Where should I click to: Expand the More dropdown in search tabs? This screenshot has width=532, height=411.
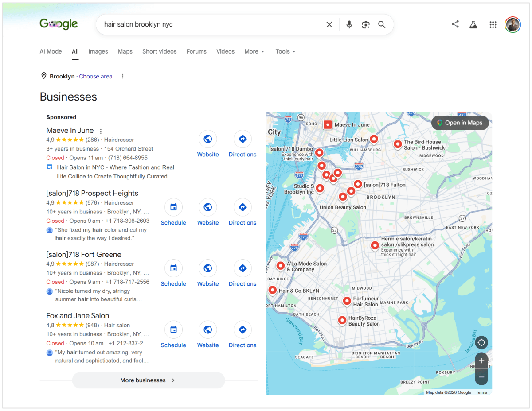(x=254, y=51)
